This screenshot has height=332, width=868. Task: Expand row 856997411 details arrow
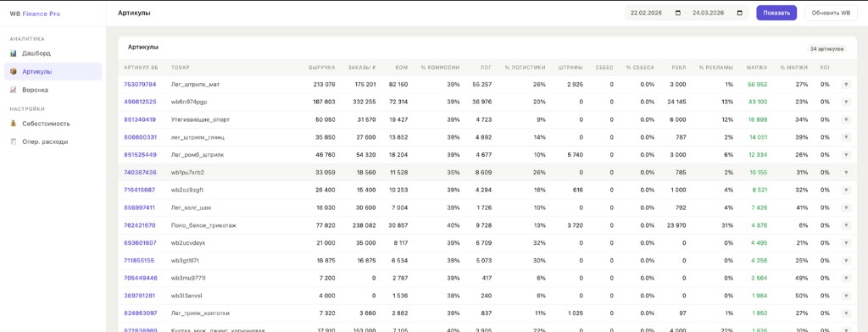(846, 207)
